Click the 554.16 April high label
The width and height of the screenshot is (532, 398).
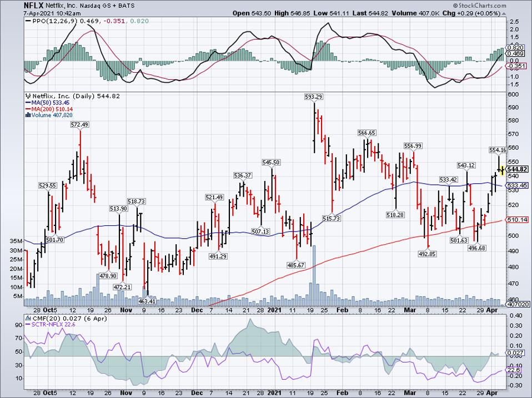coord(498,150)
